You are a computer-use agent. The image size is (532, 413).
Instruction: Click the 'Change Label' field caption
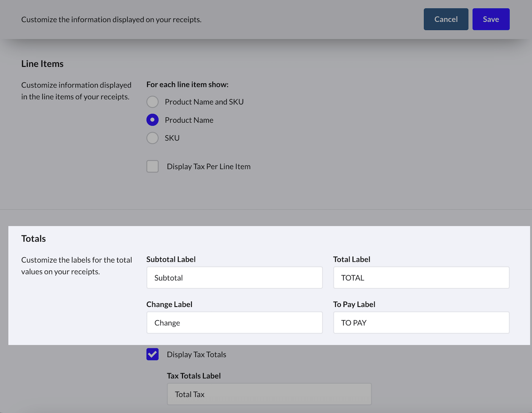point(169,305)
